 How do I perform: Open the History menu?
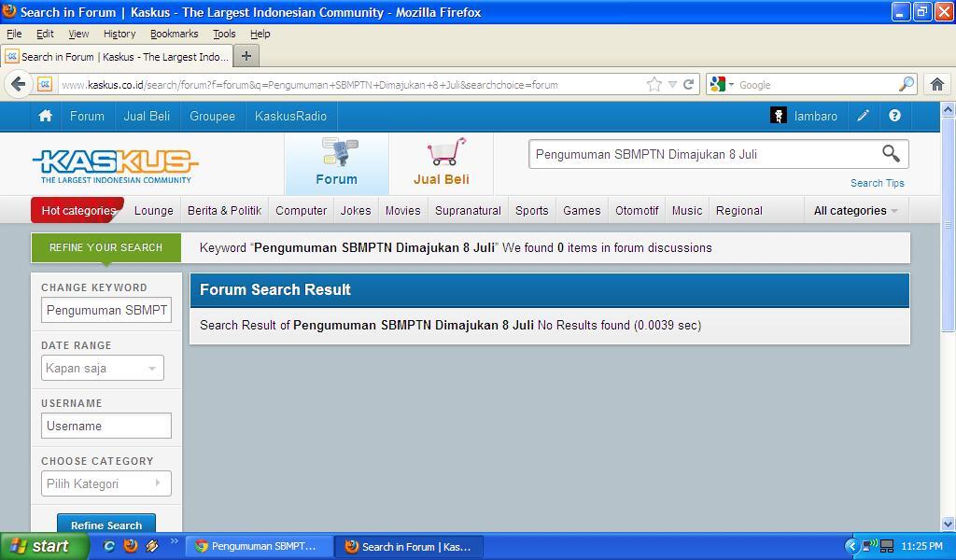119,34
